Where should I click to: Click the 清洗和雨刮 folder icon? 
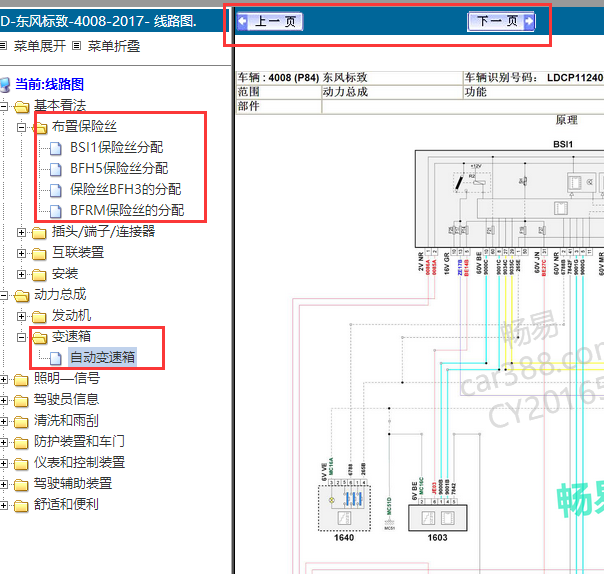(x=21, y=422)
